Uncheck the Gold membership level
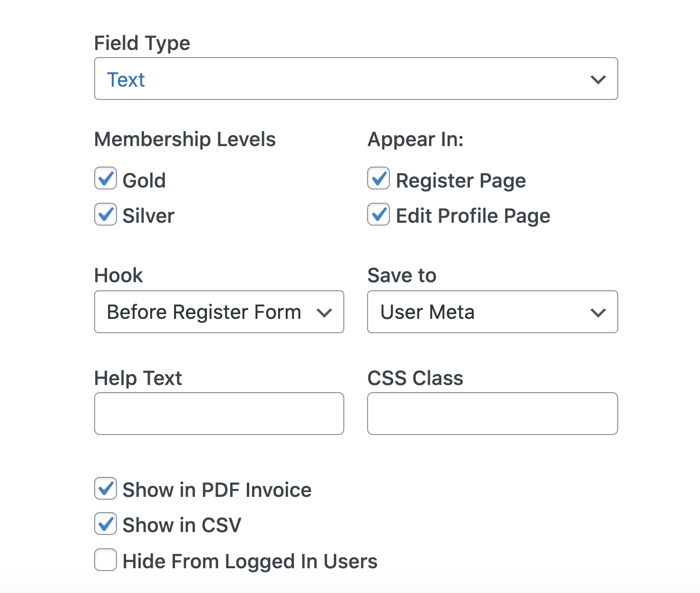Viewport: 700px width, 593px height. click(x=105, y=179)
